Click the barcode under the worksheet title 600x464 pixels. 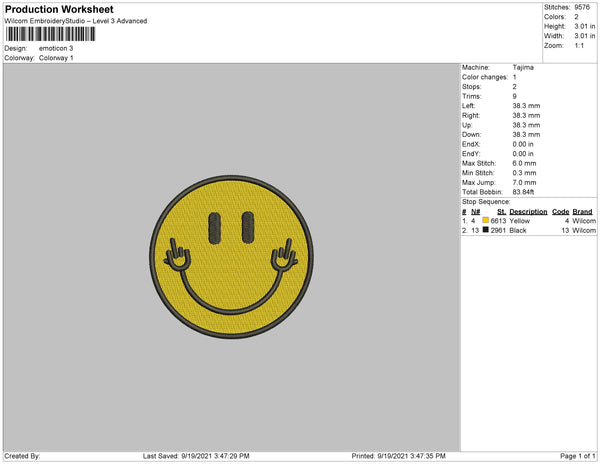pyautogui.click(x=50, y=34)
